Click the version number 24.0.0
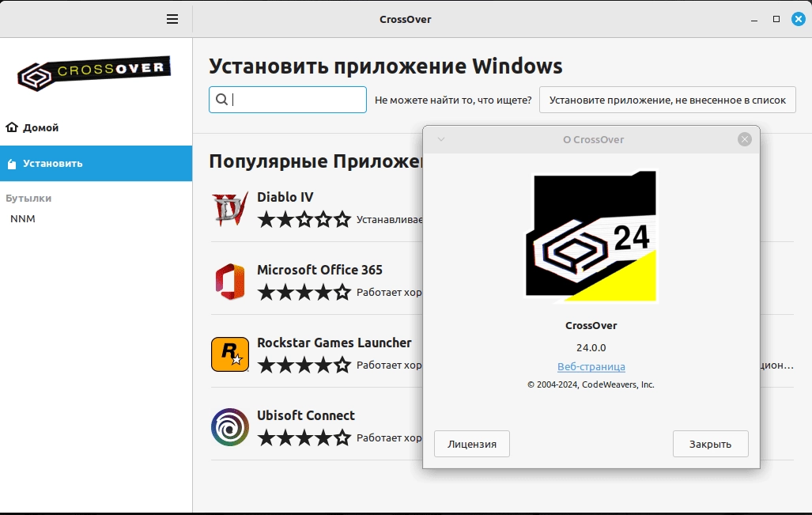 point(591,347)
